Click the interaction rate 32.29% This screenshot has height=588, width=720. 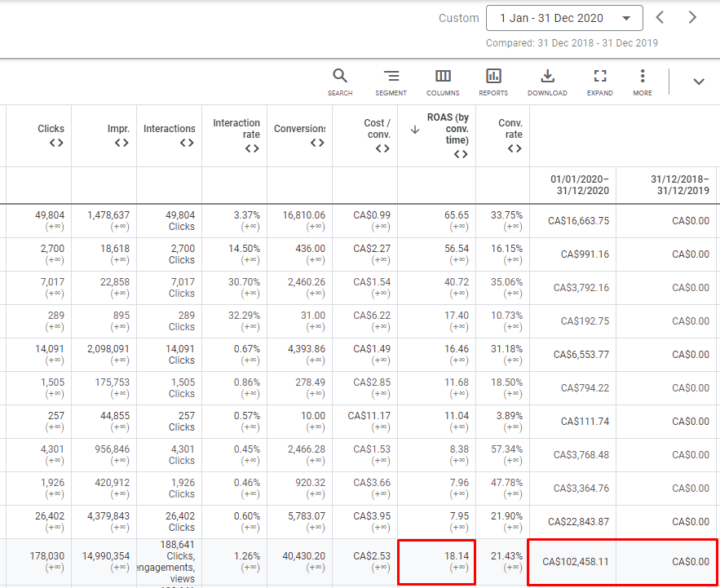point(244,316)
